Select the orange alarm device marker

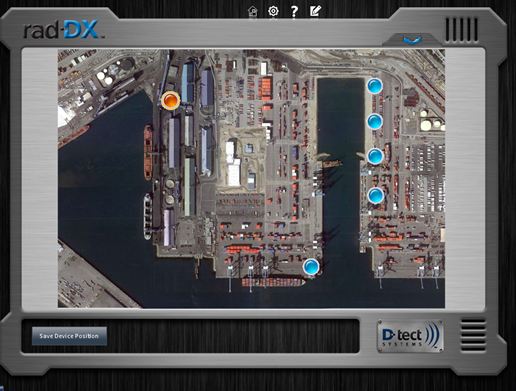pyautogui.click(x=170, y=100)
